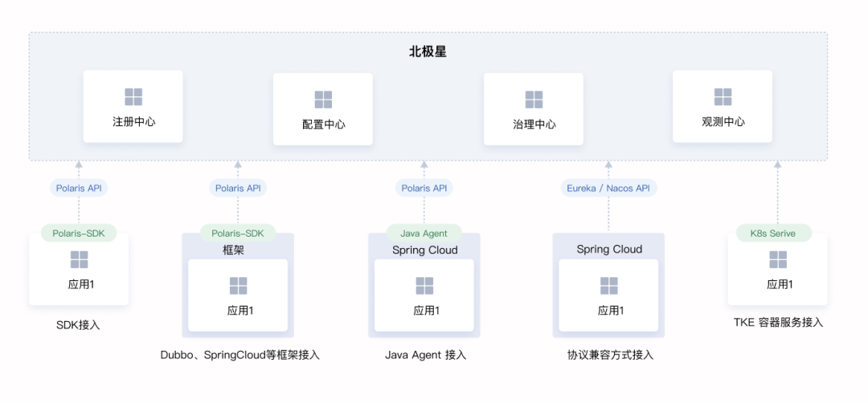Viewport: 868px width, 403px height.
Task: Click the Spring Cloud label below Eureka / Nacos API
Action: 609,250
